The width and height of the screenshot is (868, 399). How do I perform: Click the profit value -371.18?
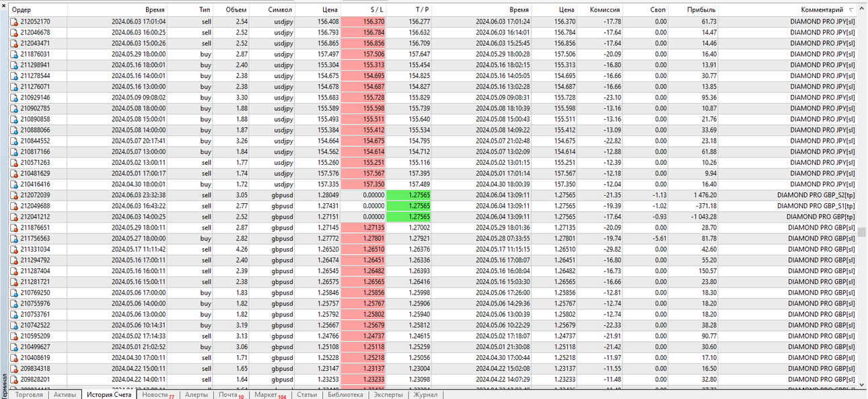[705, 206]
